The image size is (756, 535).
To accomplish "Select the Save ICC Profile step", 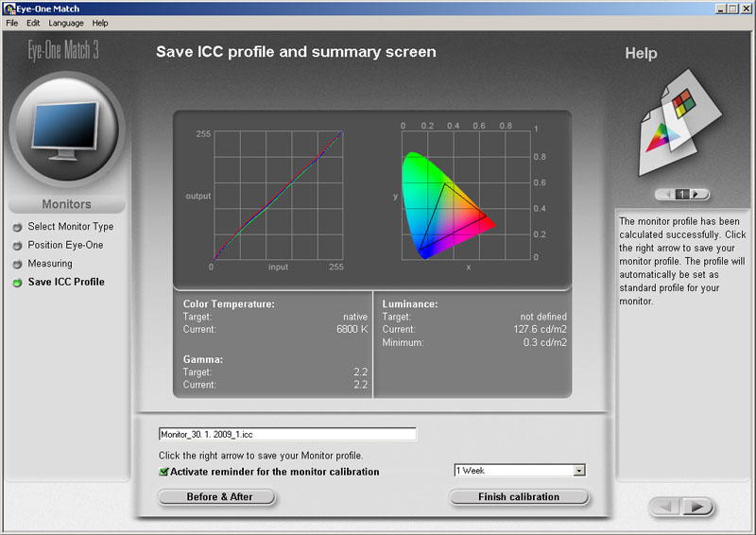I will [66, 282].
